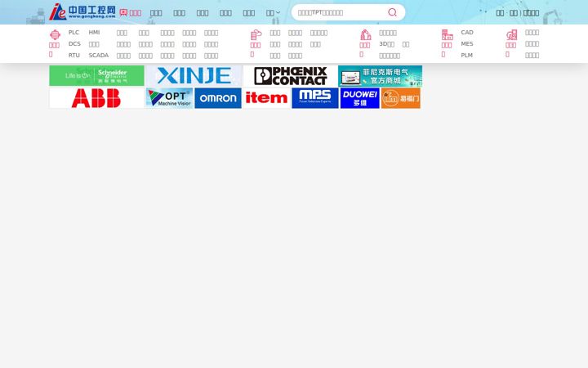
Task: Open the PLC category link
Action: [x=73, y=32]
